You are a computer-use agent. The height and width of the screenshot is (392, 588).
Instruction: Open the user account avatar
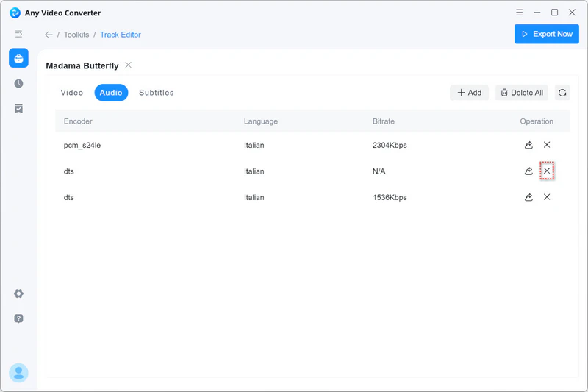click(19, 373)
